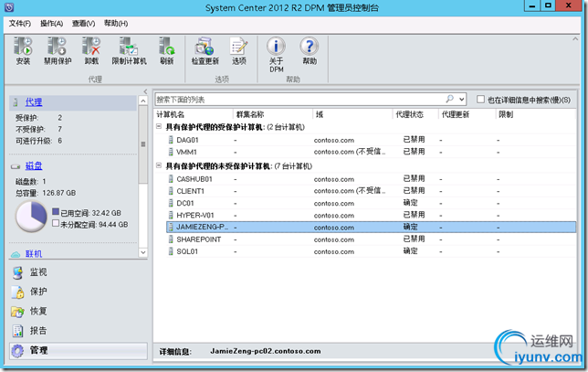Select the JAMIEZENG-P... row
The image size is (588, 372).
pyautogui.click(x=372, y=227)
